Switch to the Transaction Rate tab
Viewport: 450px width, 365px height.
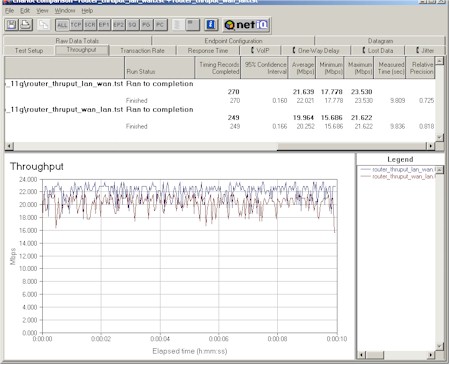tap(142, 51)
